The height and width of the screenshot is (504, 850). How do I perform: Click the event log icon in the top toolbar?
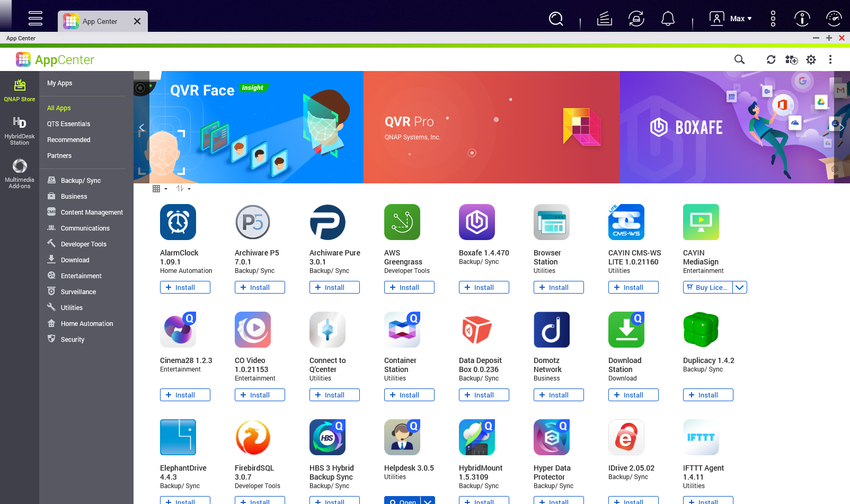(604, 18)
